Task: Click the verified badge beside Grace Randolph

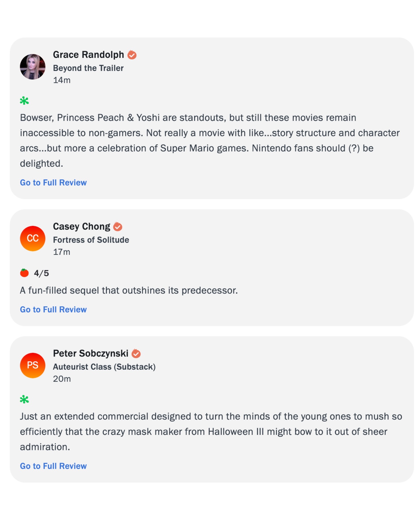Action: (x=132, y=55)
